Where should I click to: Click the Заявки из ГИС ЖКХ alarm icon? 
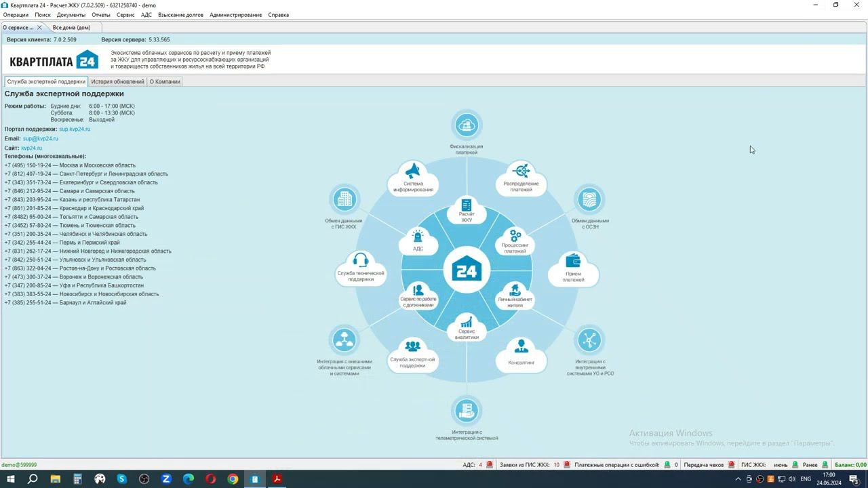567,465
